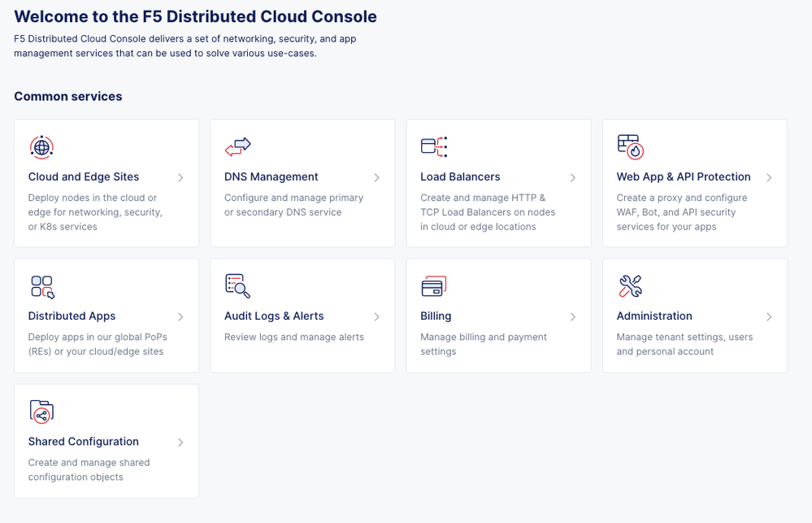Click the Billing credit card icon
Image resolution: width=812 pixels, height=523 pixels.
[434, 286]
